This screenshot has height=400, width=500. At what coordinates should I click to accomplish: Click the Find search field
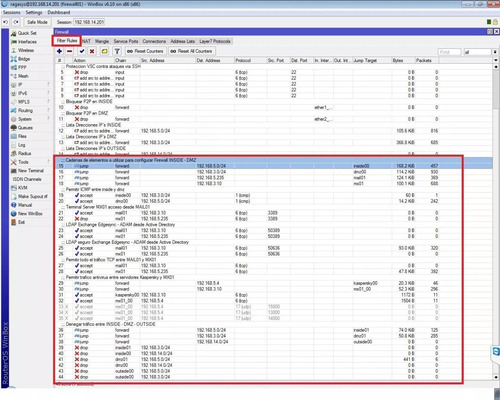[x=449, y=52]
